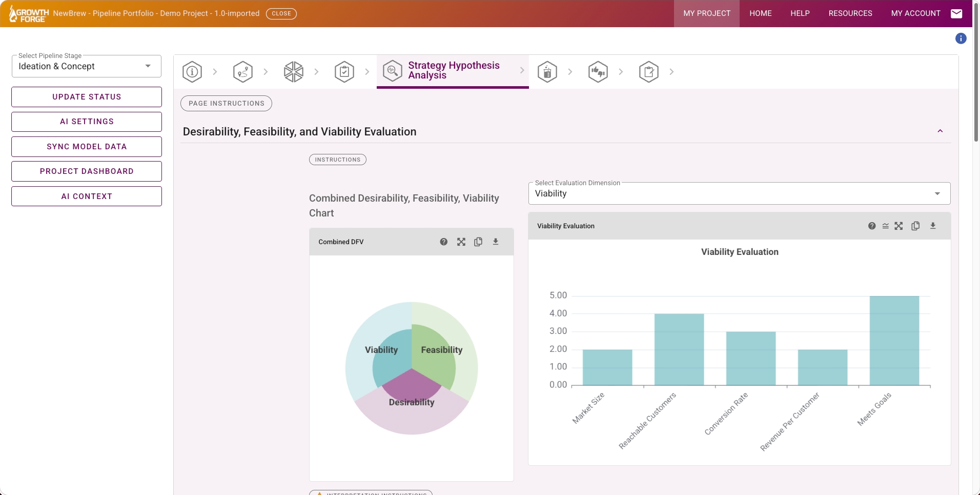Download the Combined DFV chart
This screenshot has height=495, width=980.
(496, 242)
